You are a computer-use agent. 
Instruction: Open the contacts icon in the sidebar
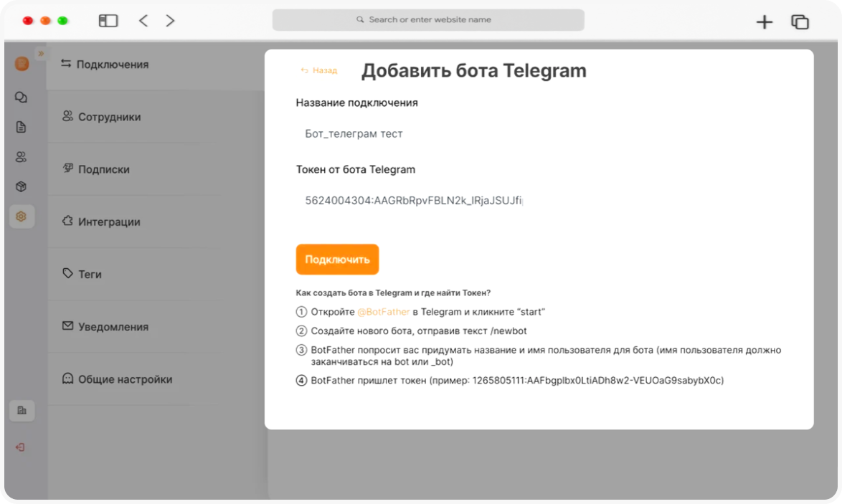point(21,157)
